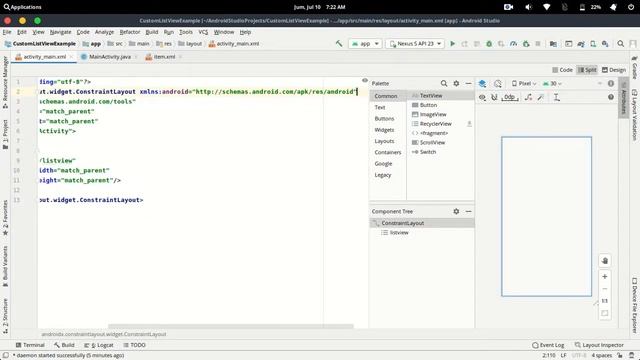Switch to Code view mode
Viewport: 640px width, 360px height.
pyautogui.click(x=562, y=70)
